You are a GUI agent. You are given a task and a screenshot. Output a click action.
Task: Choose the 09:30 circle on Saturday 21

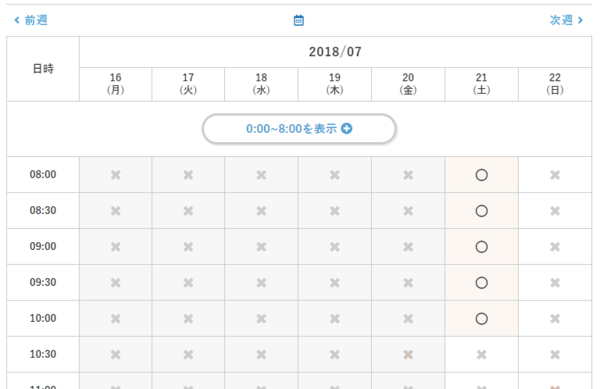coord(481,283)
